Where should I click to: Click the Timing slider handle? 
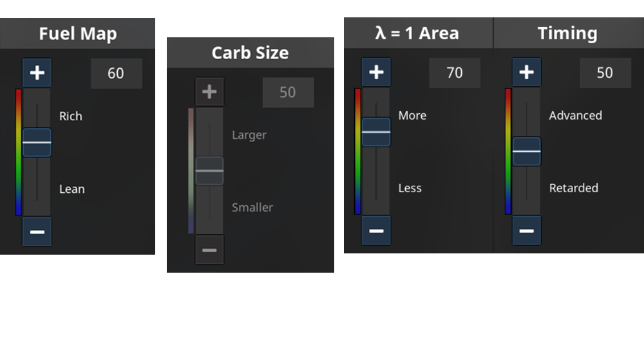tap(526, 151)
